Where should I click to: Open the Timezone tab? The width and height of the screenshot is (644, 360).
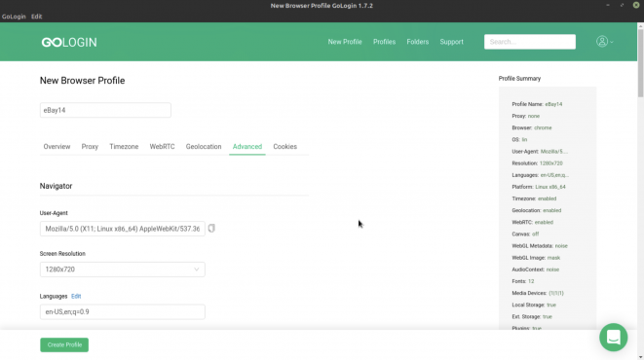124,146
